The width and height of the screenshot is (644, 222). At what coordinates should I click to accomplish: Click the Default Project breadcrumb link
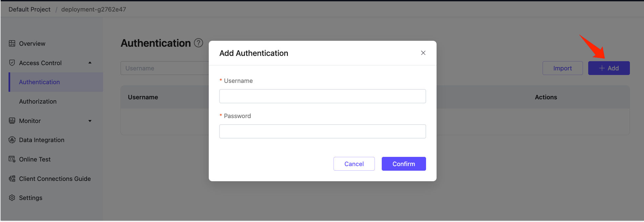pyautogui.click(x=29, y=9)
